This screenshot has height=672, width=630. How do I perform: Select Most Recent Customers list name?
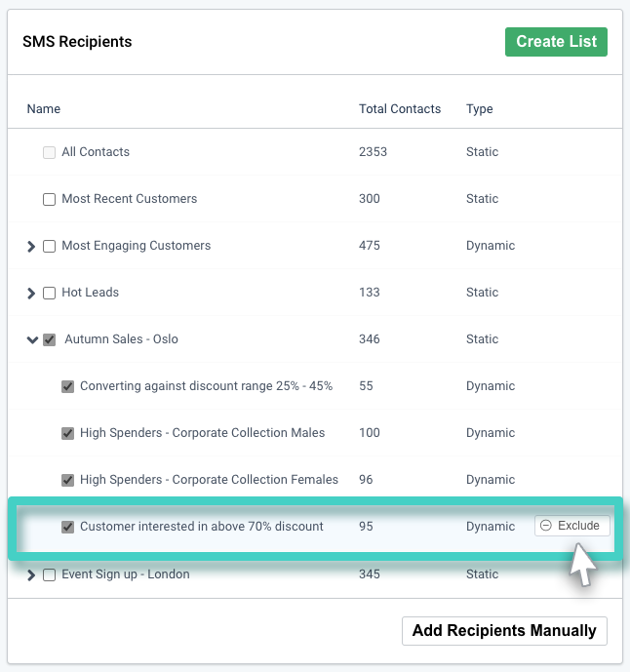pyautogui.click(x=130, y=198)
